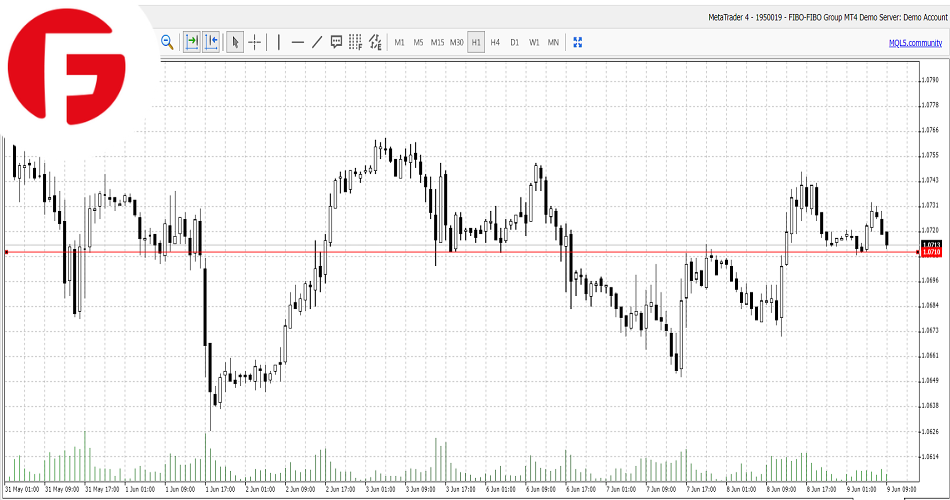Switch to MN monthly timeframe

[553, 42]
